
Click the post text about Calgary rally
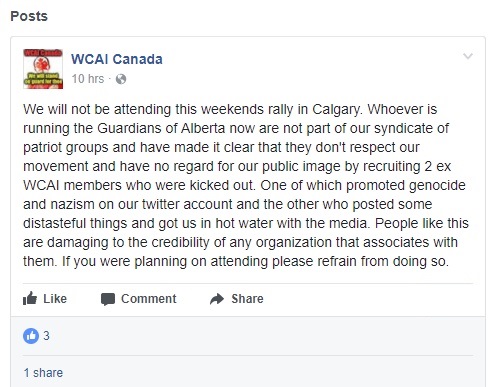[x=246, y=185]
